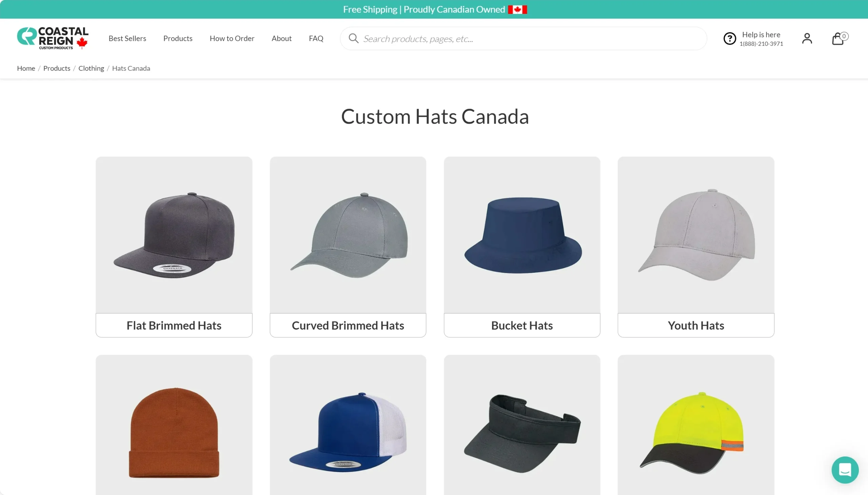This screenshot has height=495, width=868.
Task: Click the search magnifier icon
Action: [353, 38]
